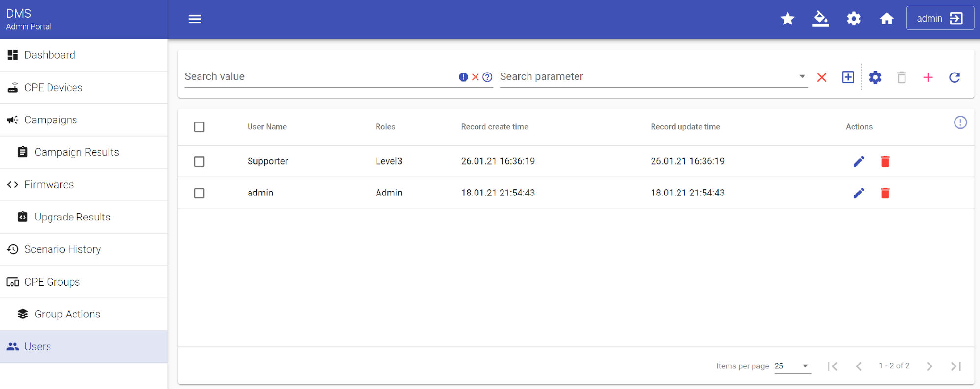Click the add filter box icon
Screen dimensions: 980x389
848,77
